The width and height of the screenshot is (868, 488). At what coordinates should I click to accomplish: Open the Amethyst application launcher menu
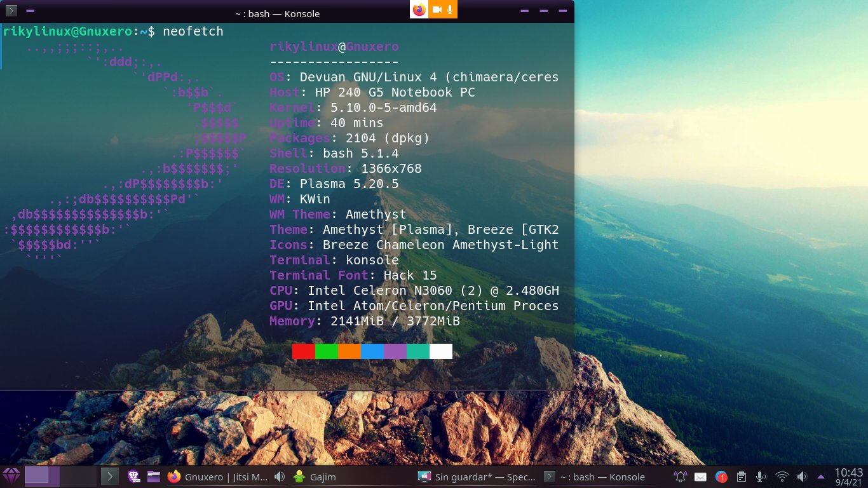pos(11,476)
